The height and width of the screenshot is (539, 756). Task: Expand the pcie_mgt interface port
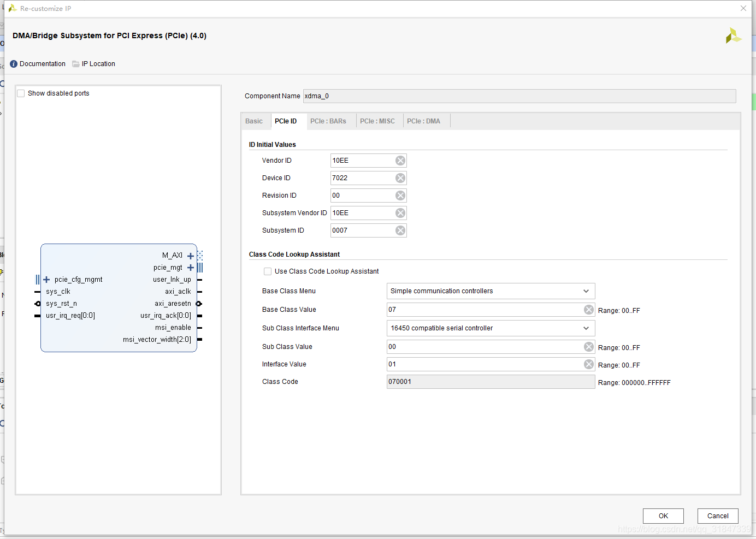tap(191, 268)
